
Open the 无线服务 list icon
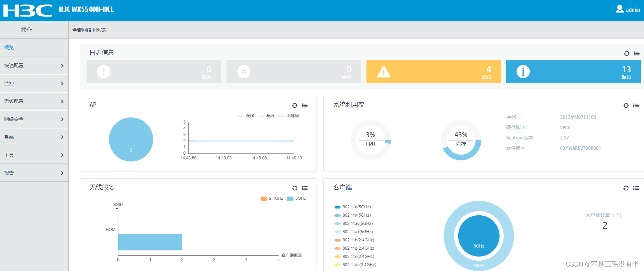[305, 188]
